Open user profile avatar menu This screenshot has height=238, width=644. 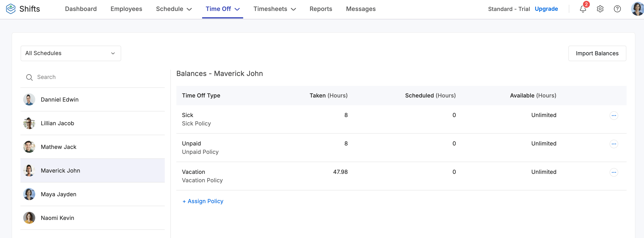pos(637,9)
